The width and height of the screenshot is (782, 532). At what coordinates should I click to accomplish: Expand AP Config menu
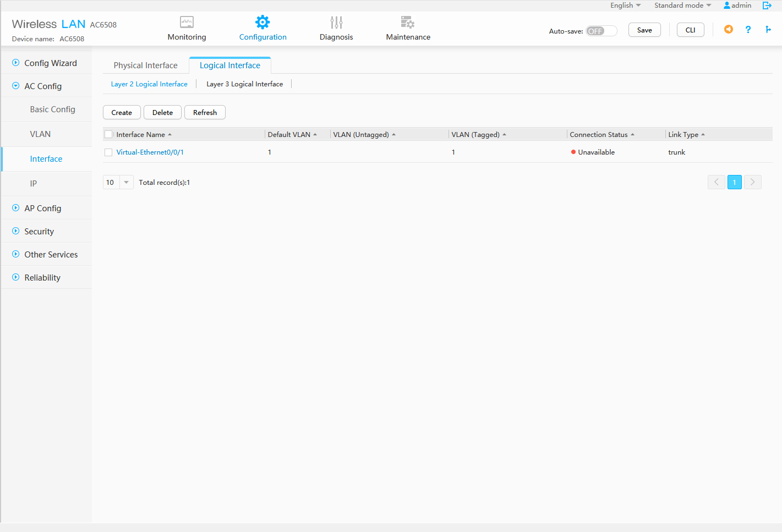[46, 208]
